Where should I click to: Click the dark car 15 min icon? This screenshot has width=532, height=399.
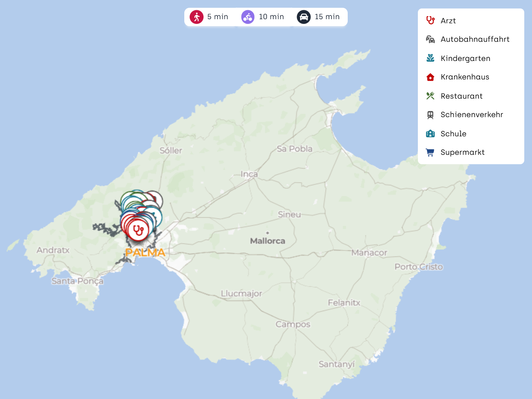click(x=304, y=17)
